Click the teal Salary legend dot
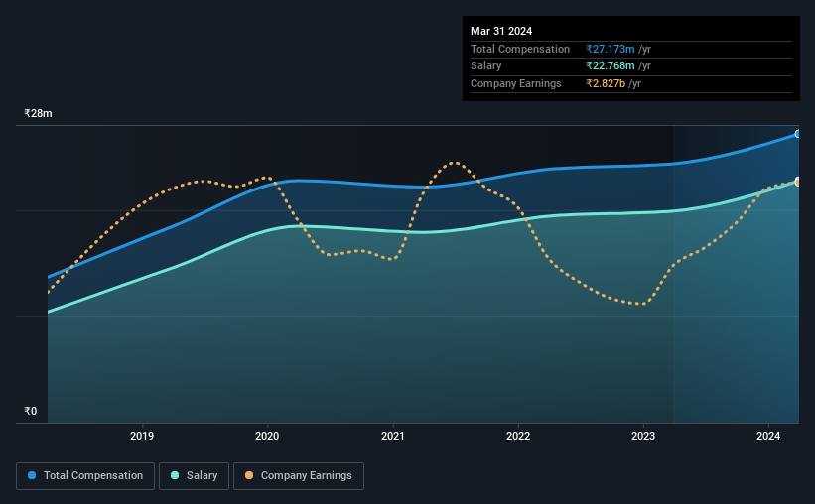This screenshot has height=504, width=815. [x=175, y=475]
